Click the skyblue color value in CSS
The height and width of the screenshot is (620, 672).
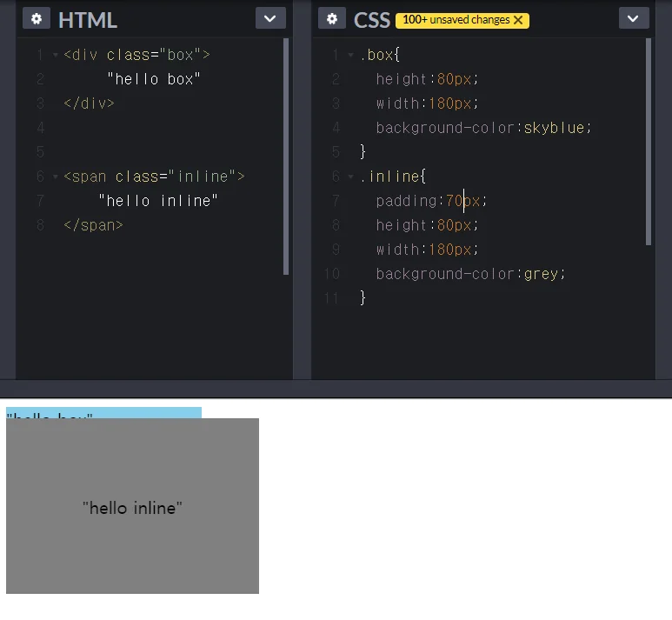[554, 128]
